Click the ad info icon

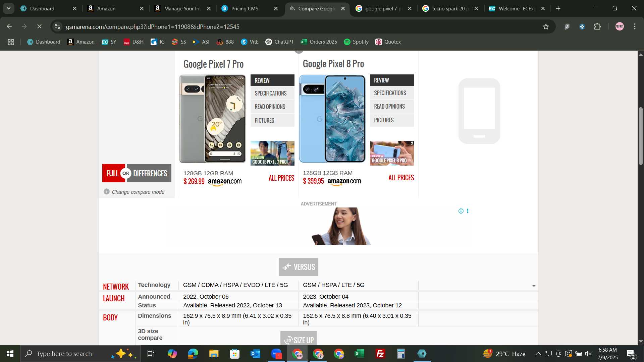tap(461, 211)
